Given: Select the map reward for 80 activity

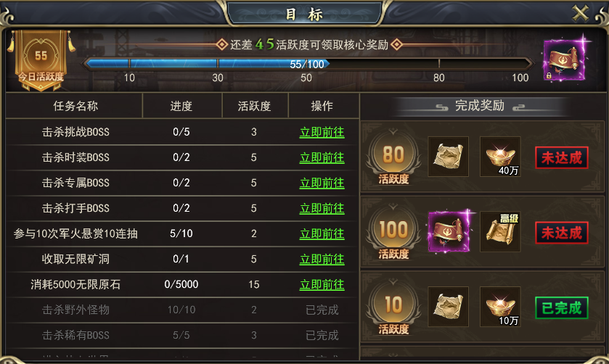Looking at the screenshot, I should 448,157.
